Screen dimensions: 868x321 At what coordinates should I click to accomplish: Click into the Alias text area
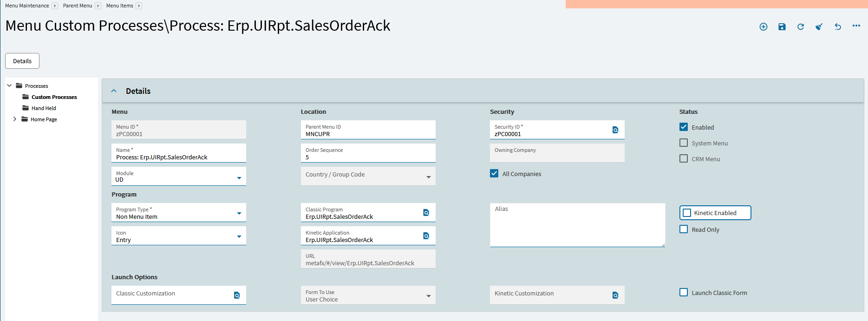point(577,225)
